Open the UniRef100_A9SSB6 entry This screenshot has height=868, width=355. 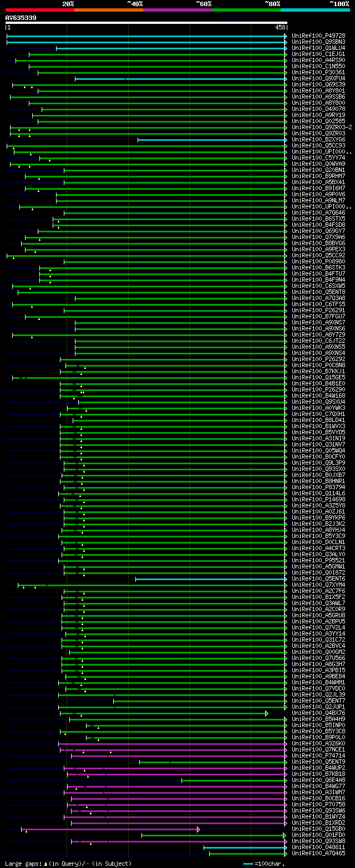[318, 97]
